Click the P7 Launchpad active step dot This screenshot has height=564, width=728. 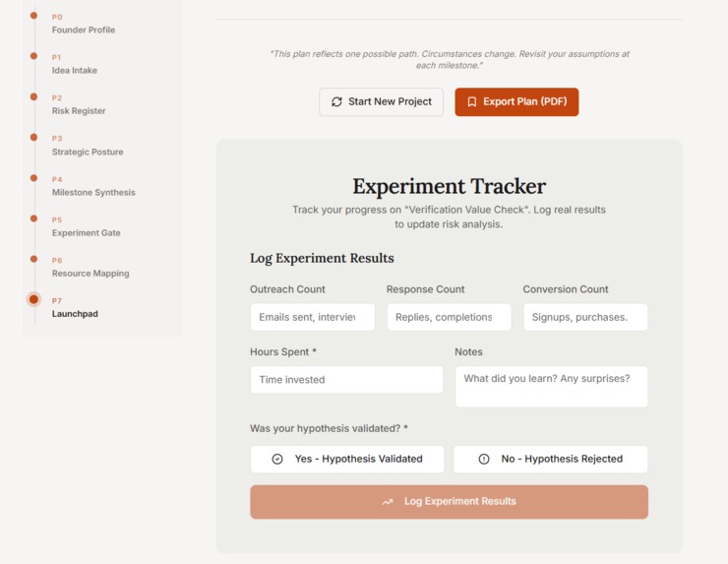click(33, 299)
